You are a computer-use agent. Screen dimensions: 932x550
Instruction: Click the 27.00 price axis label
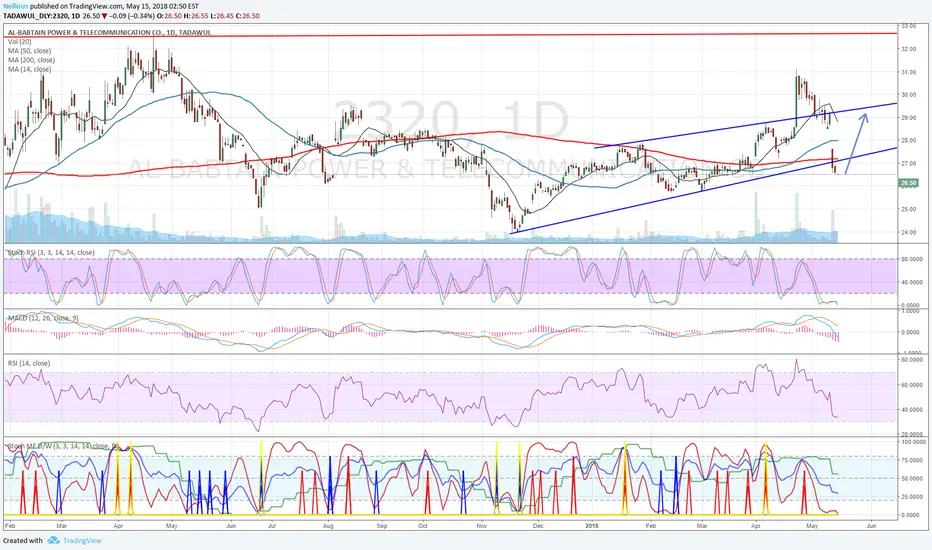click(909, 164)
